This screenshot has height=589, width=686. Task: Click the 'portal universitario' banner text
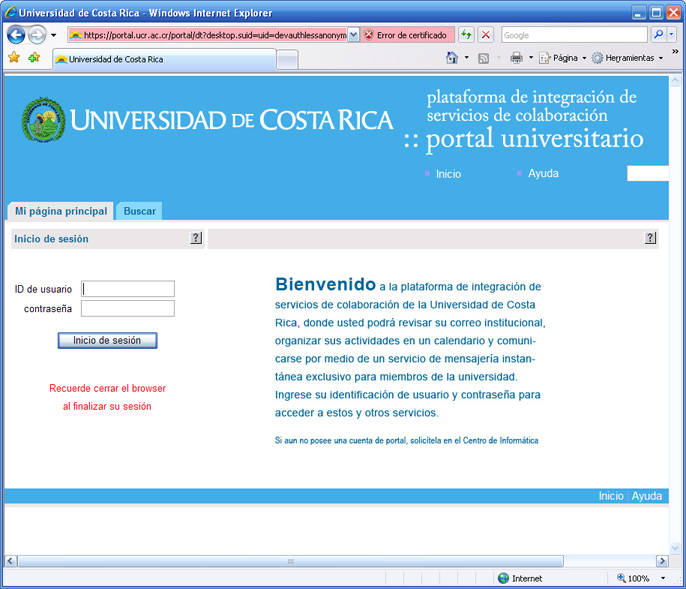click(x=535, y=139)
